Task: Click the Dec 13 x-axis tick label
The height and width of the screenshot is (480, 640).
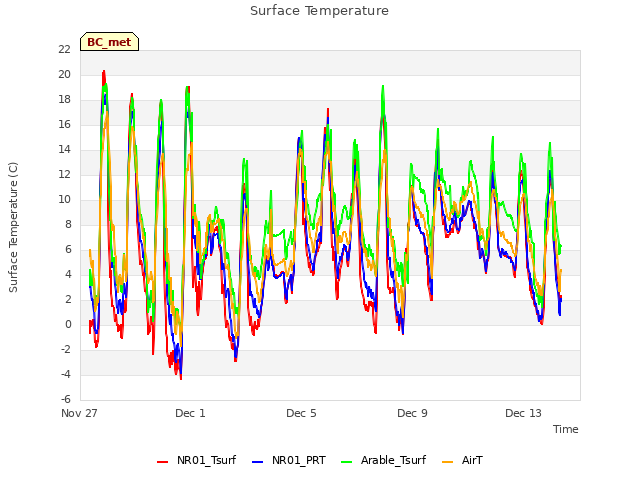Action: pos(523,413)
